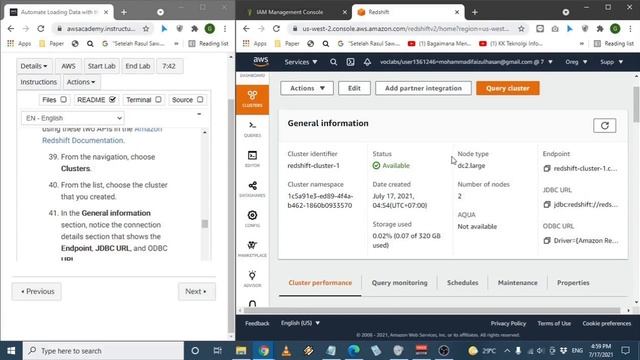The width and height of the screenshot is (640, 360).
Task: Open the Oregon region dropdown
Action: click(576, 62)
